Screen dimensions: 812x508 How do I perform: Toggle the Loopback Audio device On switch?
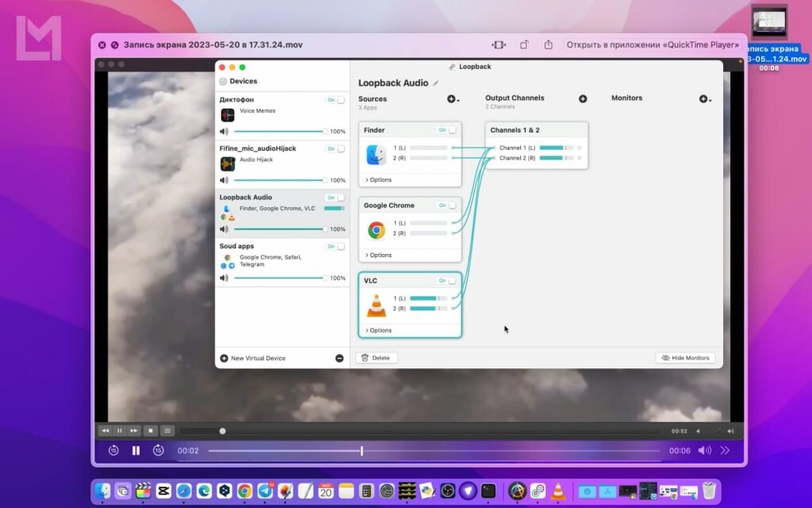[335, 198]
